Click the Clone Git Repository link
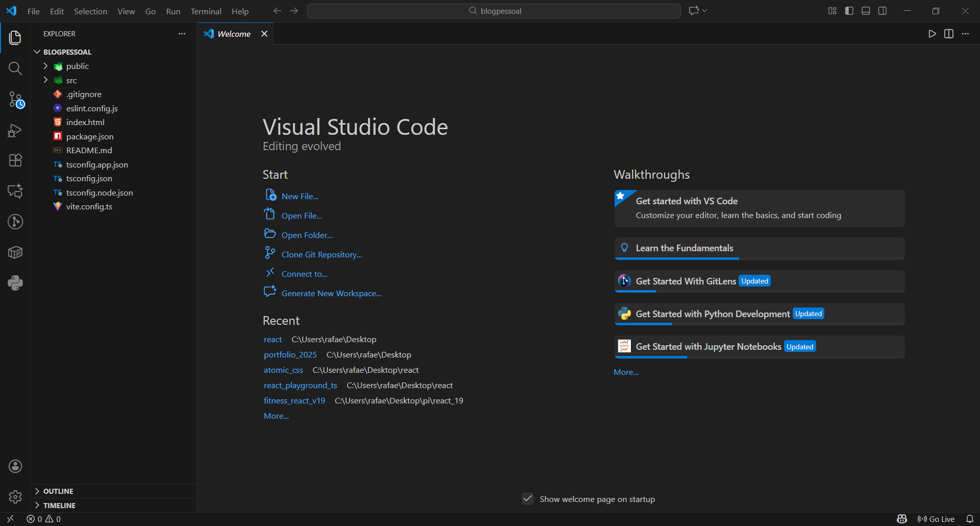 coord(322,254)
